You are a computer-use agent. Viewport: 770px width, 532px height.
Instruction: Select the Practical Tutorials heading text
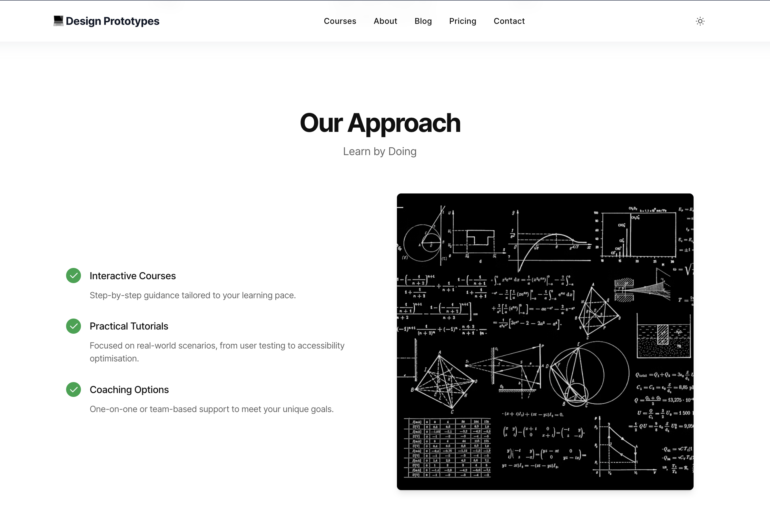[x=129, y=326]
